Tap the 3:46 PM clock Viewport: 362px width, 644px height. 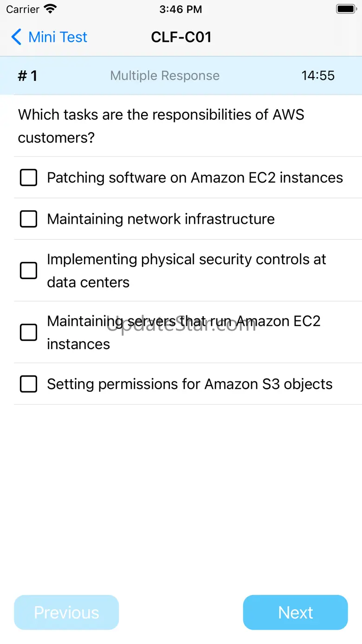pos(181,9)
